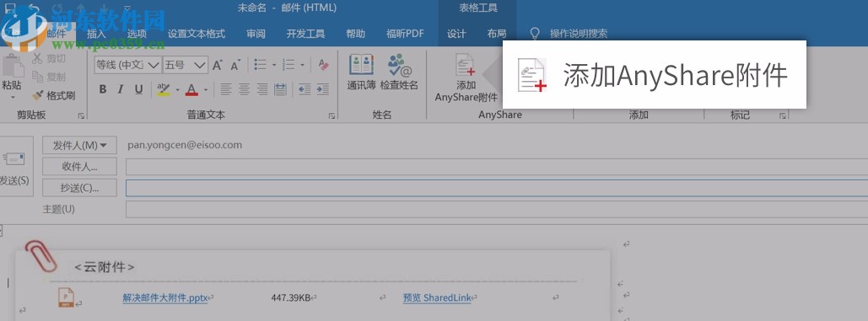The image size is (868, 321).
Task: Open the 开发工具 developer tab
Action: (x=305, y=34)
